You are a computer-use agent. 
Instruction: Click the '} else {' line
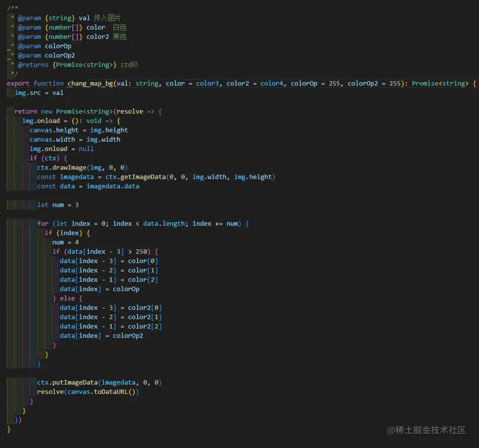click(x=67, y=299)
